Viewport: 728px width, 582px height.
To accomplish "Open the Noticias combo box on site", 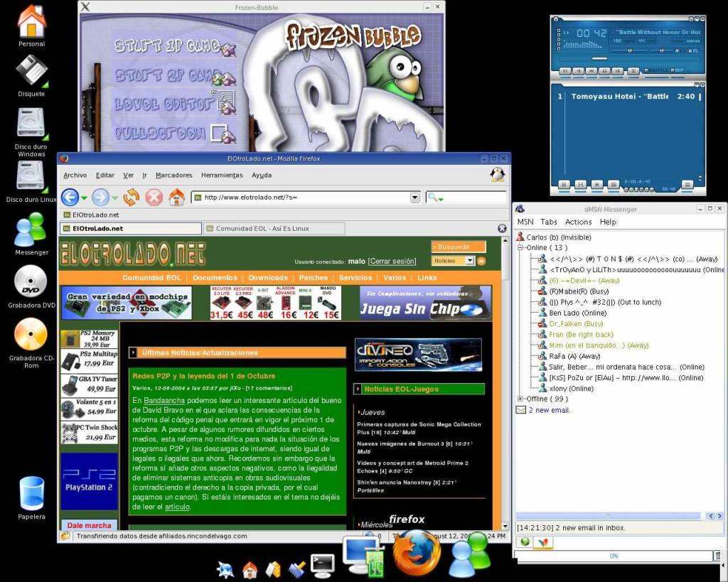I will click(453, 261).
